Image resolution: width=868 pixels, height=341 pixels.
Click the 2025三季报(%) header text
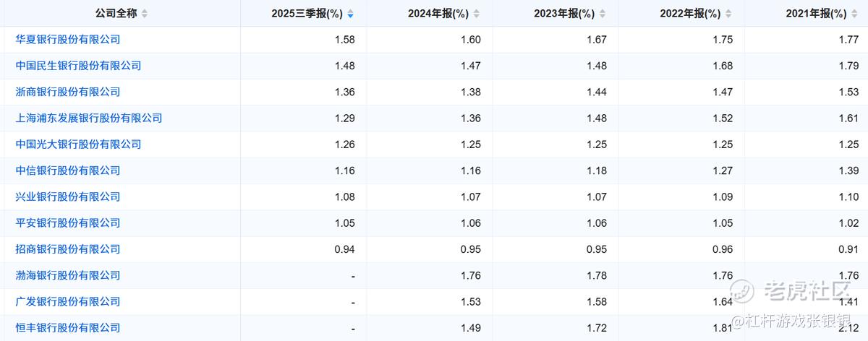point(308,14)
